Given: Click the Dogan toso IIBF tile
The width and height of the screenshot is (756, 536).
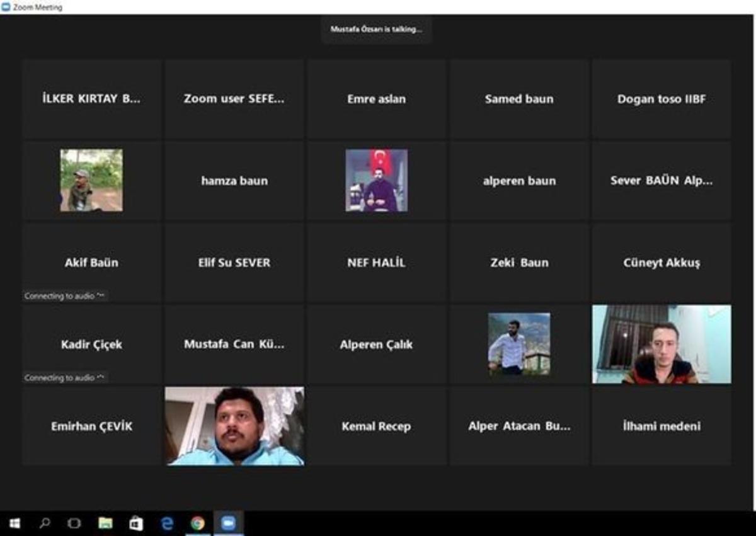Looking at the screenshot, I should [x=661, y=99].
